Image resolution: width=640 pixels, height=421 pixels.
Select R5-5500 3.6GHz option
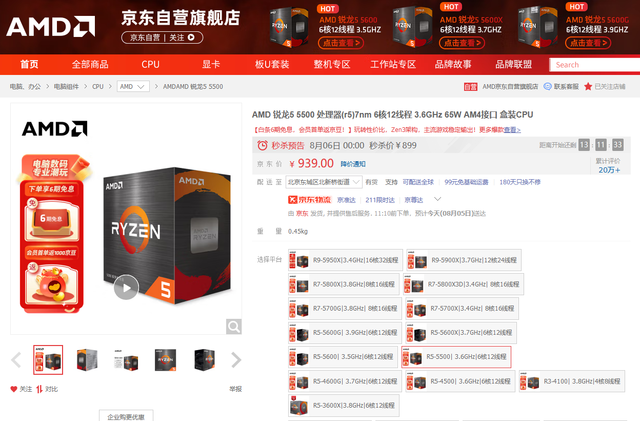[456, 357]
